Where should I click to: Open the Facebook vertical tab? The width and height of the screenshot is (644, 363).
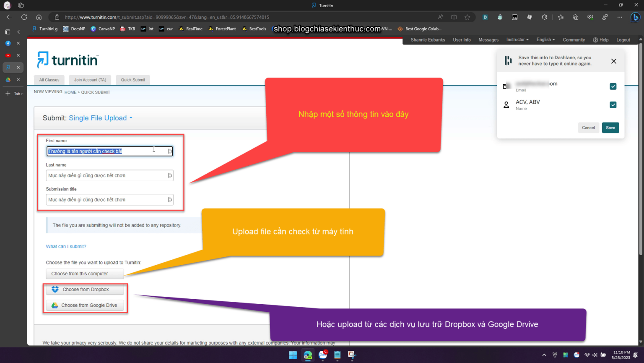pyautogui.click(x=8, y=43)
